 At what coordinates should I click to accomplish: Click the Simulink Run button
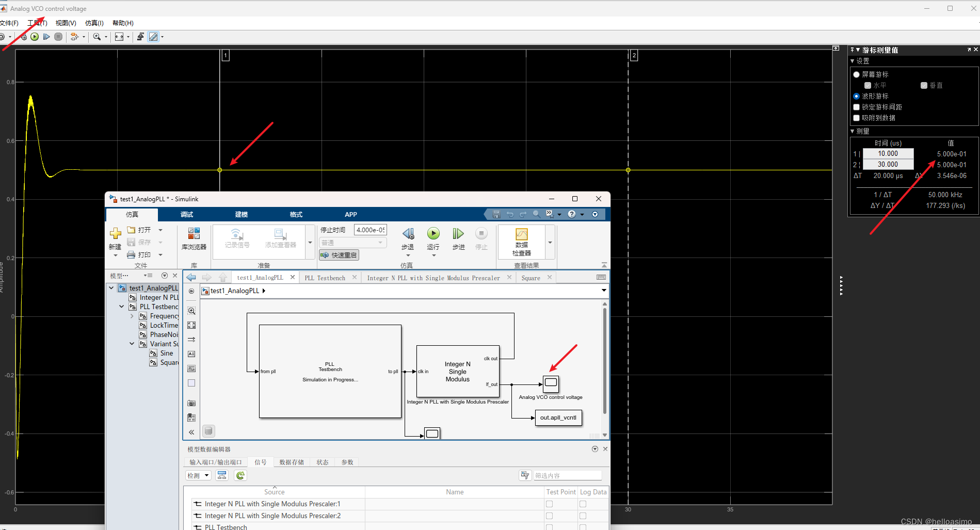click(433, 239)
